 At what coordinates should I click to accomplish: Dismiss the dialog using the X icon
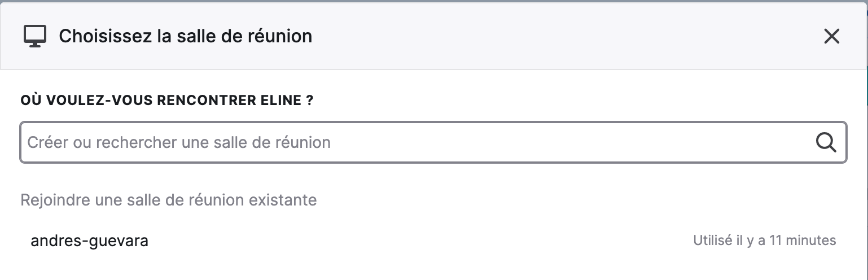coord(832,37)
